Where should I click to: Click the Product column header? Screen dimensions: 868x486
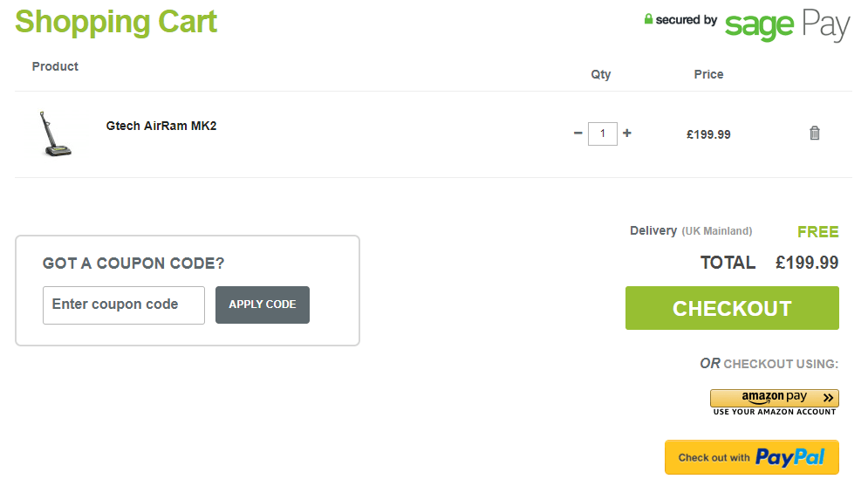55,66
